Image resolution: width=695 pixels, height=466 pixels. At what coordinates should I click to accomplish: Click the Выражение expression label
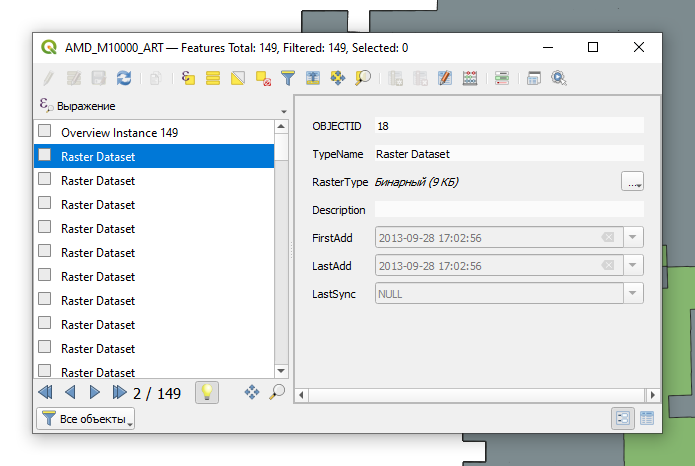click(x=86, y=106)
